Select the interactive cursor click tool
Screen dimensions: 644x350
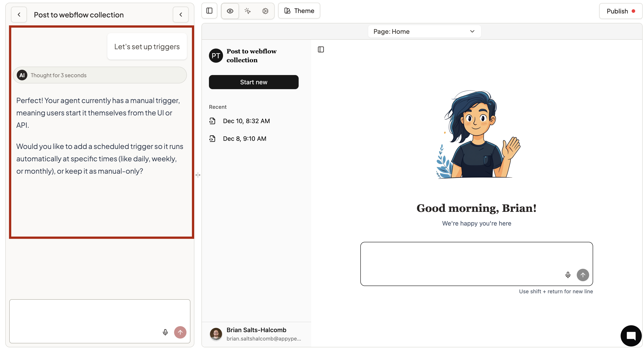248,11
